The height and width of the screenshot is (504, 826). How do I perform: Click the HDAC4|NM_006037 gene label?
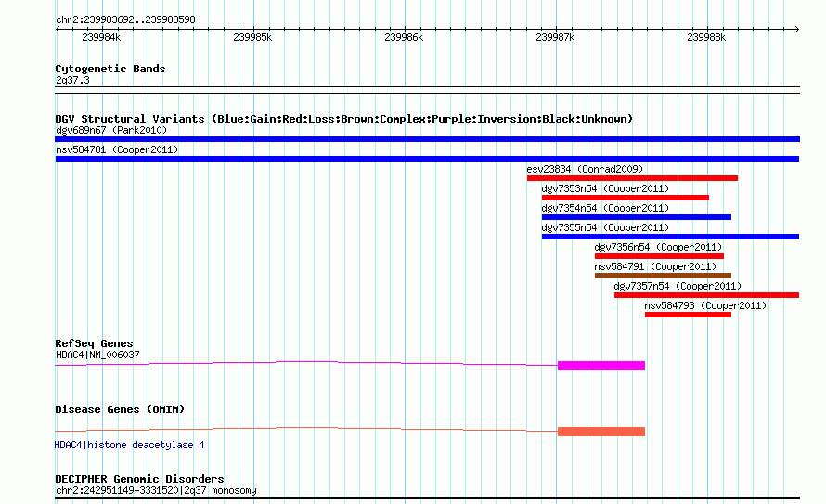click(97, 355)
